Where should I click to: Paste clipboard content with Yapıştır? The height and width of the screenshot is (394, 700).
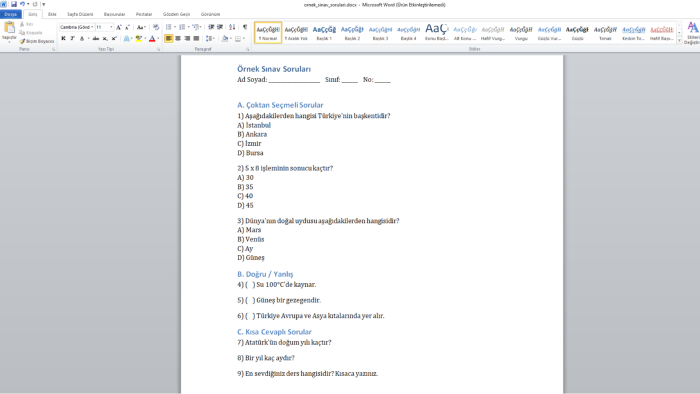click(x=9, y=31)
